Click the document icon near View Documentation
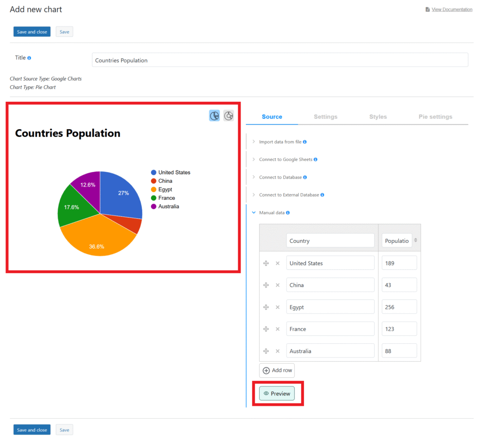485x448 pixels. [x=428, y=9]
